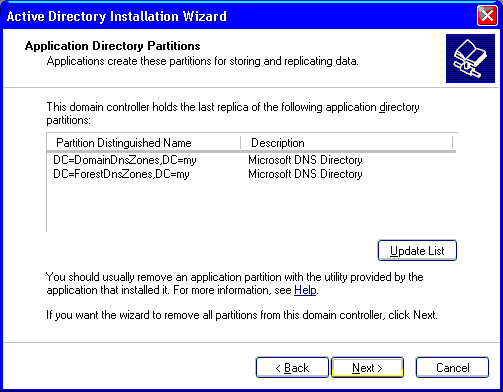
Task: Click the 'last replica' instruction text above list
Action: coord(233,113)
